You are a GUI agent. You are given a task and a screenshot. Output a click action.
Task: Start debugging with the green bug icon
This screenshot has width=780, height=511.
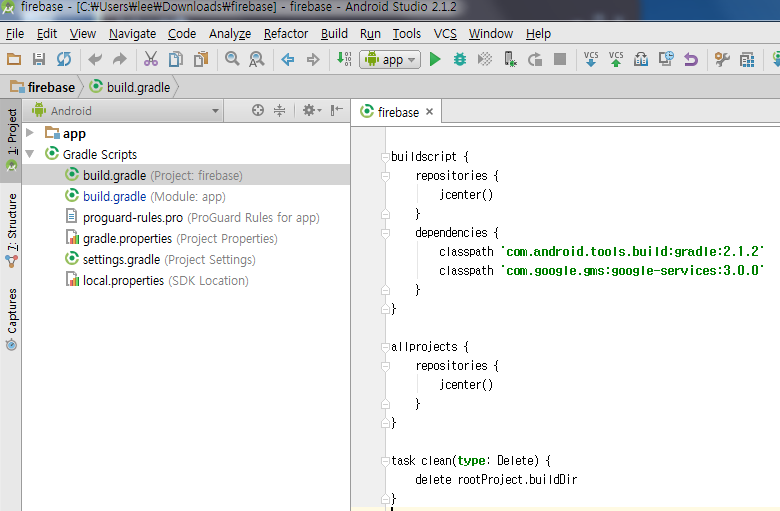point(460,59)
